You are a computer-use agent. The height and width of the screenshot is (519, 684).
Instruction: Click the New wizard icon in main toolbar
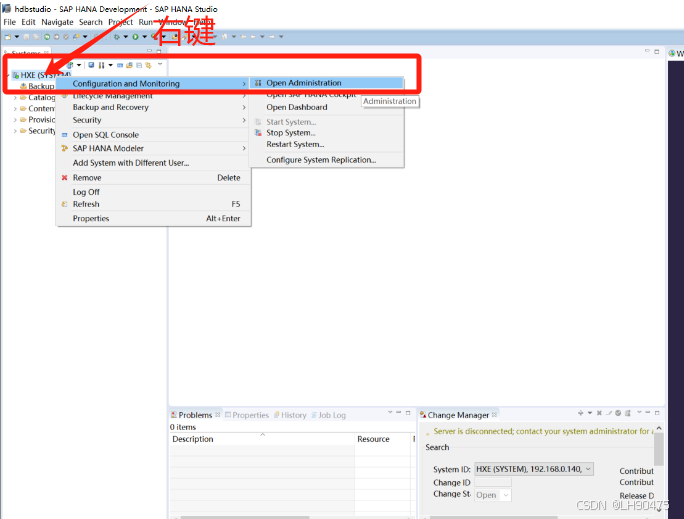(8, 37)
